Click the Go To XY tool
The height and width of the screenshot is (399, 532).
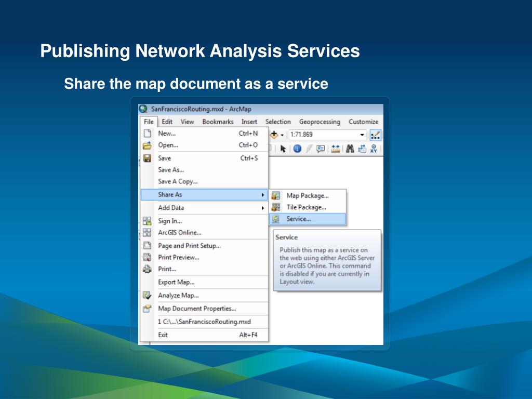(374, 149)
